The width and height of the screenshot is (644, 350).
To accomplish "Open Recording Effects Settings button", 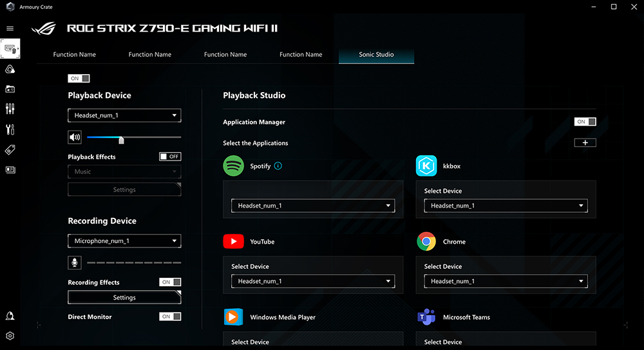I will click(x=124, y=297).
